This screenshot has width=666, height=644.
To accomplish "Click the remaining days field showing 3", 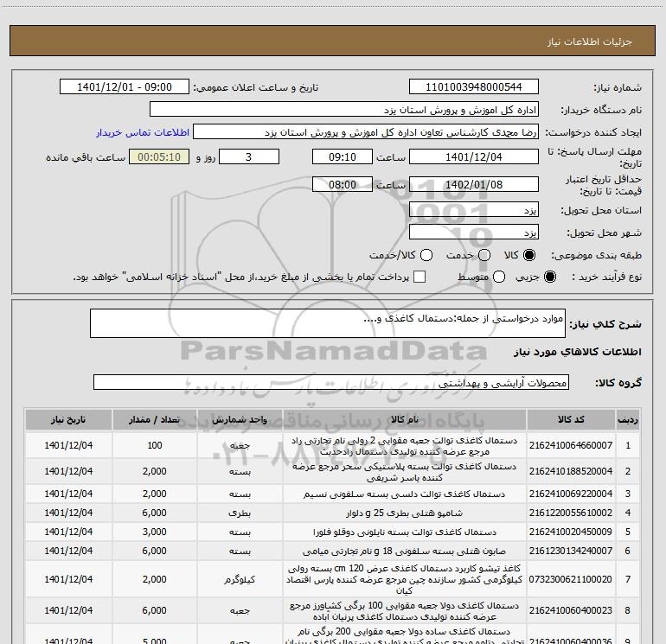I will [249, 156].
